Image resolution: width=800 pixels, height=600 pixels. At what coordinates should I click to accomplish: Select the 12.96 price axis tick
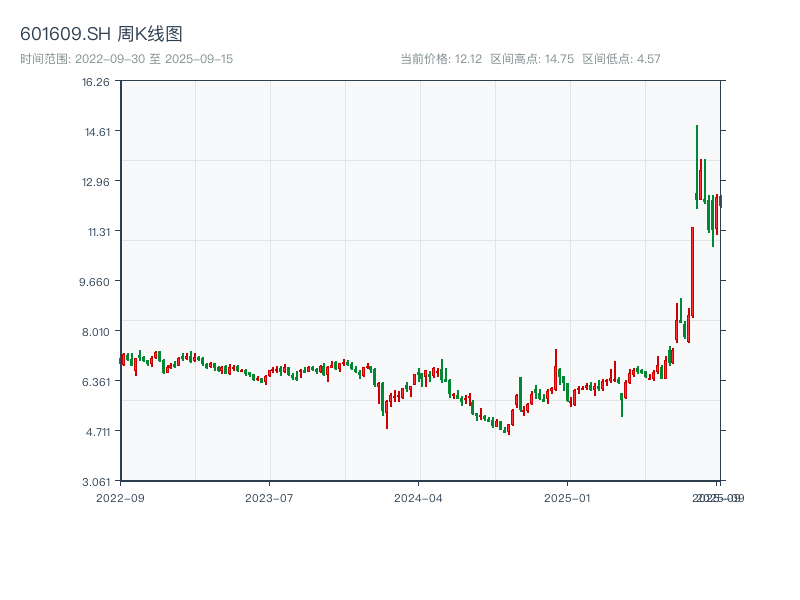coord(96,182)
